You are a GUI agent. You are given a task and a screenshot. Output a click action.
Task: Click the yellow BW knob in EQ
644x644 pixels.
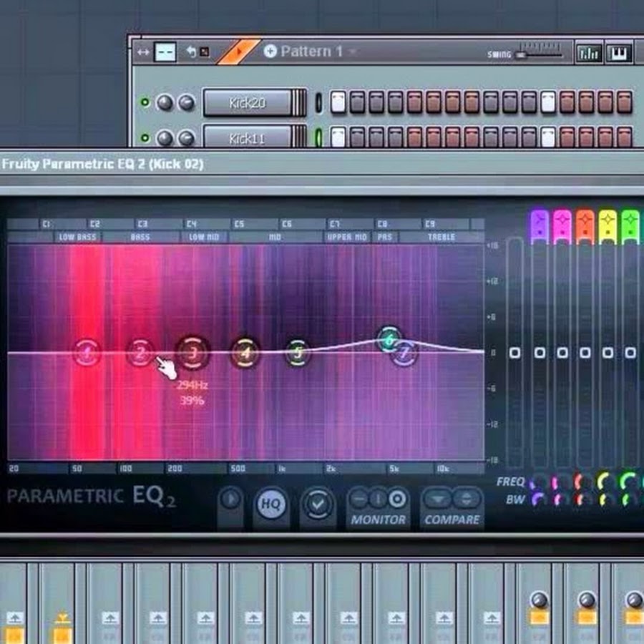tap(607, 500)
